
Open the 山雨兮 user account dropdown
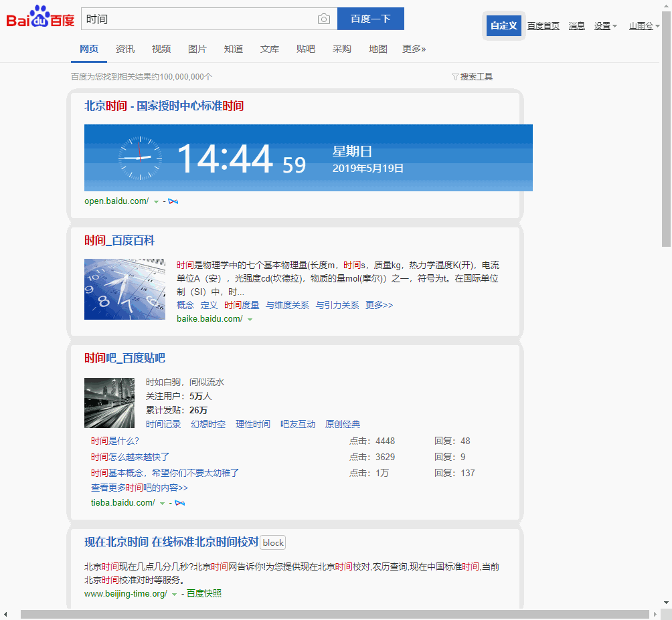point(644,26)
